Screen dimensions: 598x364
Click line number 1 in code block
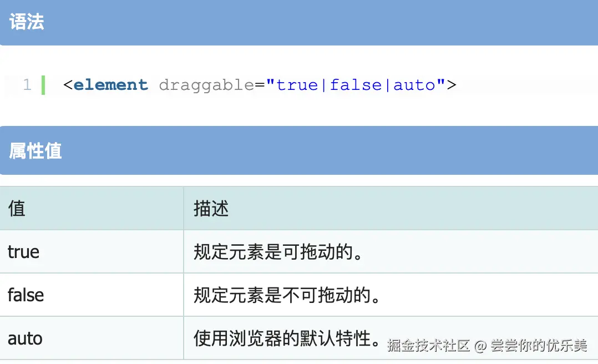pos(27,85)
